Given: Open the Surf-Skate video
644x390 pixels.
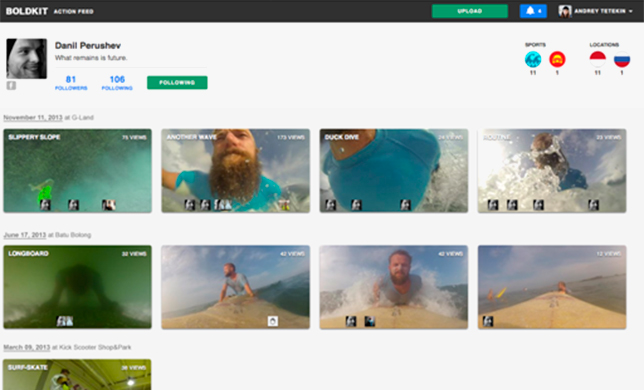Looking at the screenshot, I should point(77,374).
